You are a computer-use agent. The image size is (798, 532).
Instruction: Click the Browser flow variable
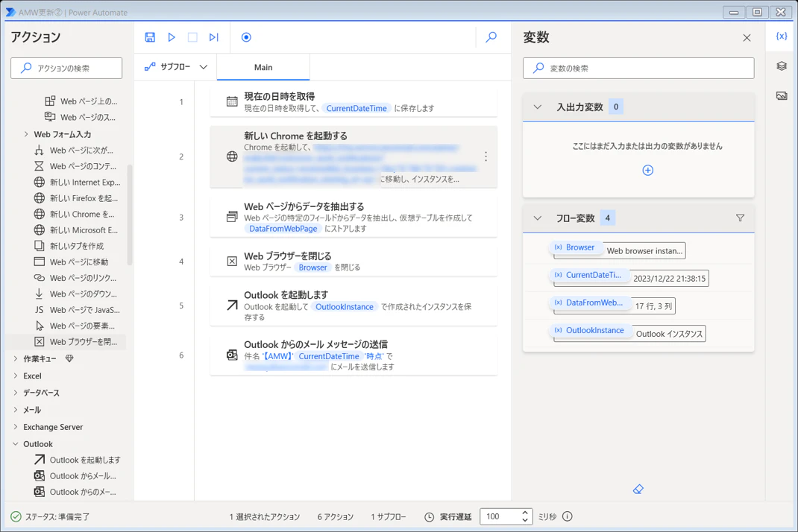pyautogui.click(x=574, y=247)
